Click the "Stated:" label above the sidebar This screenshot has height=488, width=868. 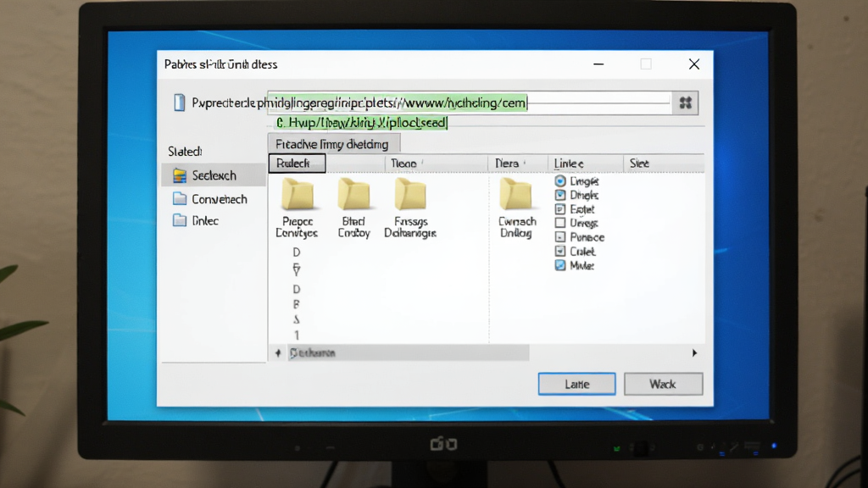click(185, 151)
